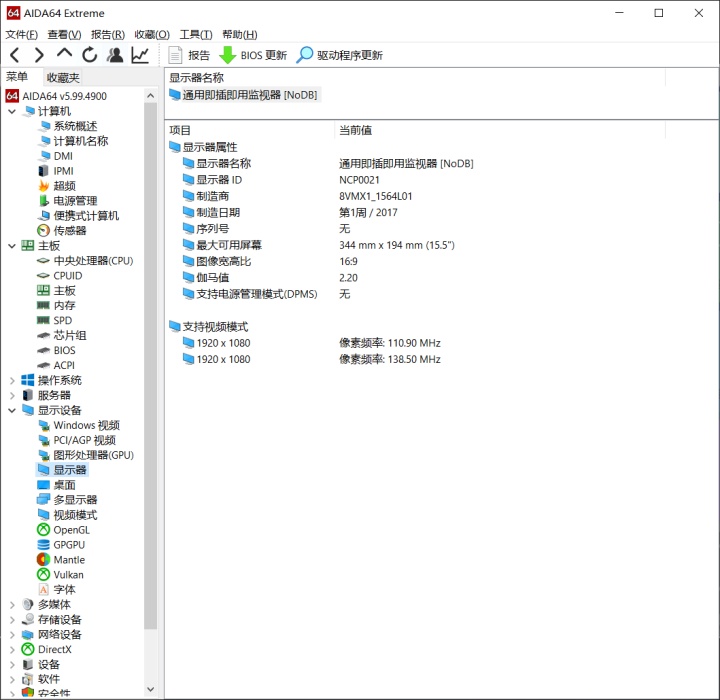Open 驱动程序更新 driver update

339,55
